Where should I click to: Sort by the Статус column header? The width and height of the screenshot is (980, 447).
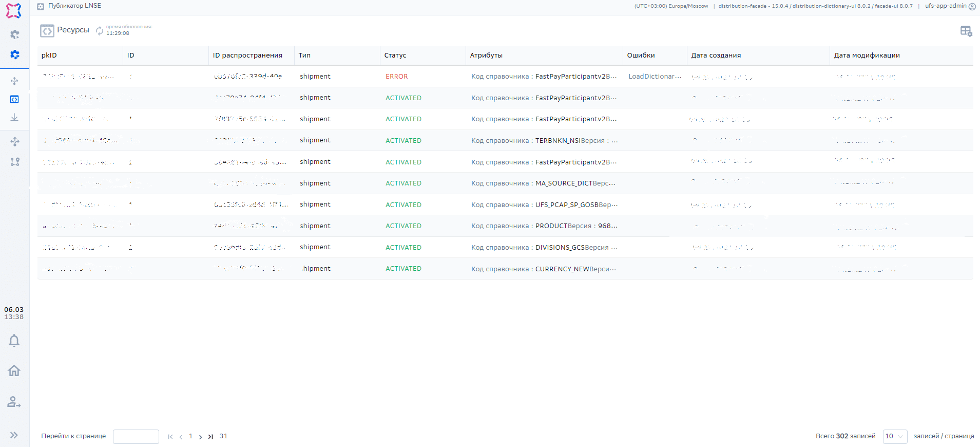click(395, 55)
